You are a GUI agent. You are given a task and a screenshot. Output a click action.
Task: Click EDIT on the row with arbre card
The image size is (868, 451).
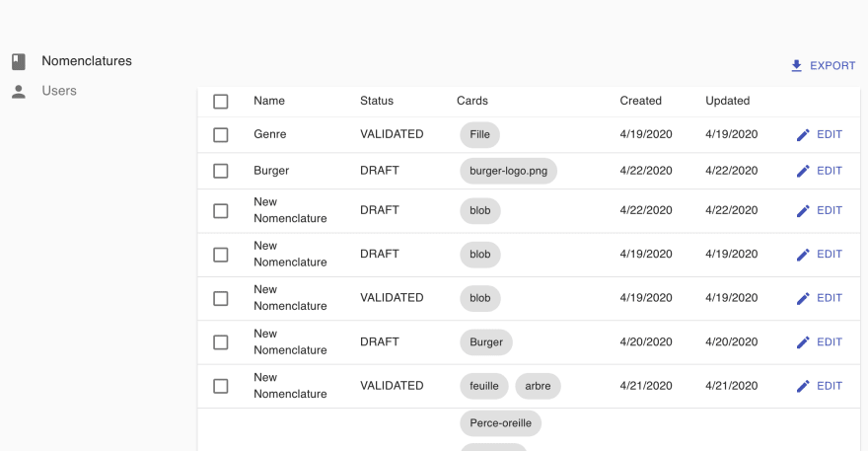[x=820, y=386]
